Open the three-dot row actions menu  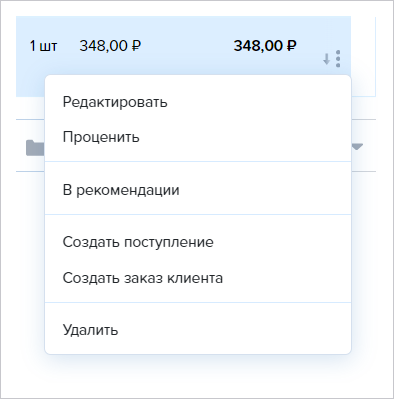click(x=338, y=59)
